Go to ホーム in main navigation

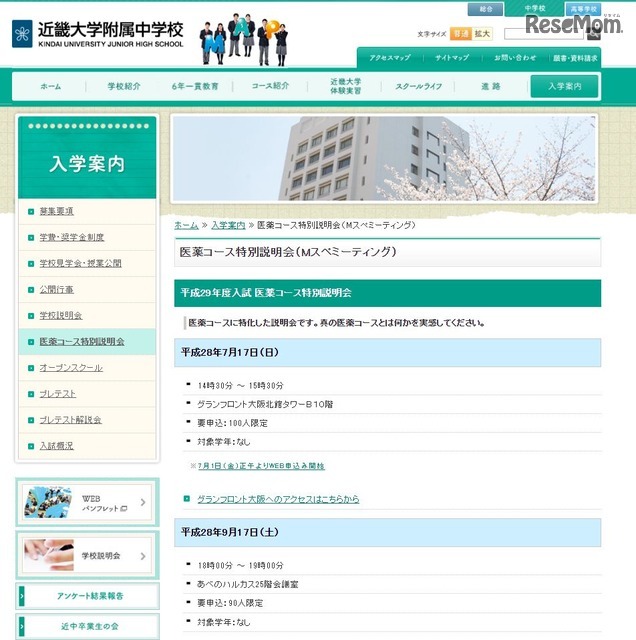click(51, 87)
